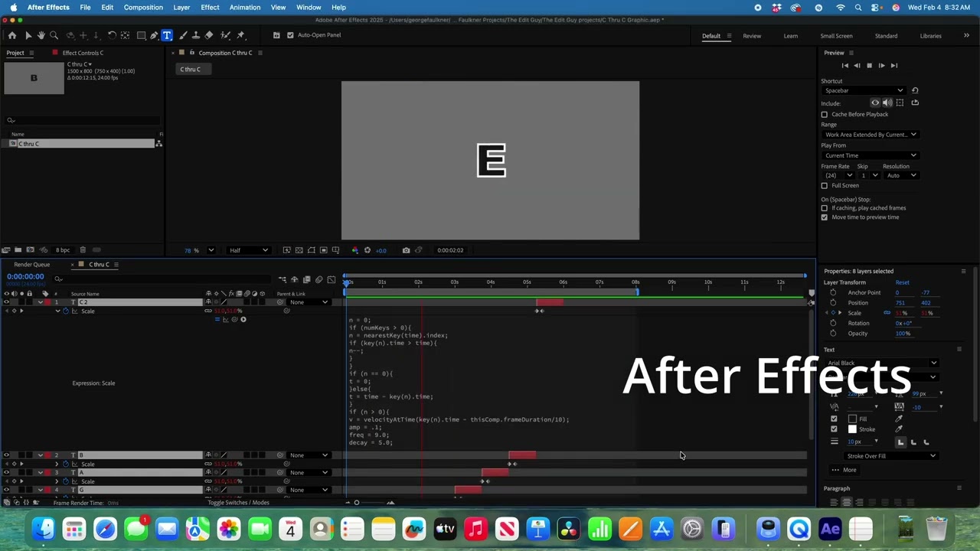The height and width of the screenshot is (551, 980).
Task: Open layer 1 Parent None dropdown
Action: 309,302
